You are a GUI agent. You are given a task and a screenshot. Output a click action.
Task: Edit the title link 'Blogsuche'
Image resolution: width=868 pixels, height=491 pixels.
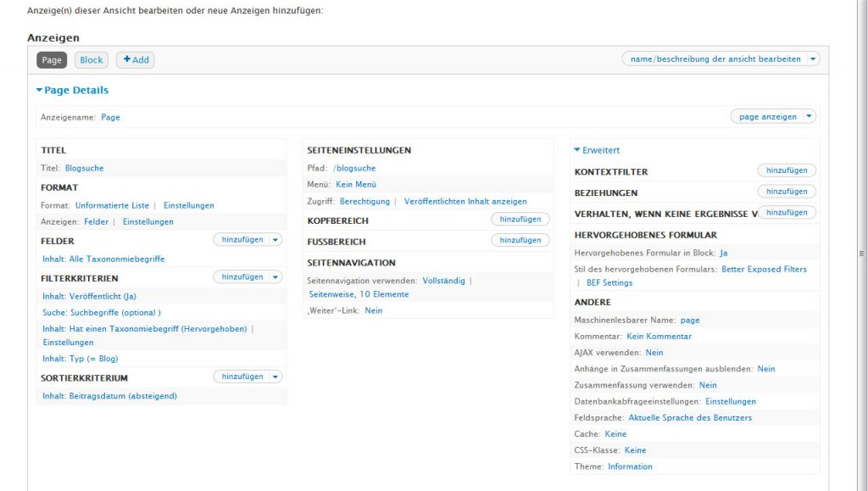click(x=84, y=168)
